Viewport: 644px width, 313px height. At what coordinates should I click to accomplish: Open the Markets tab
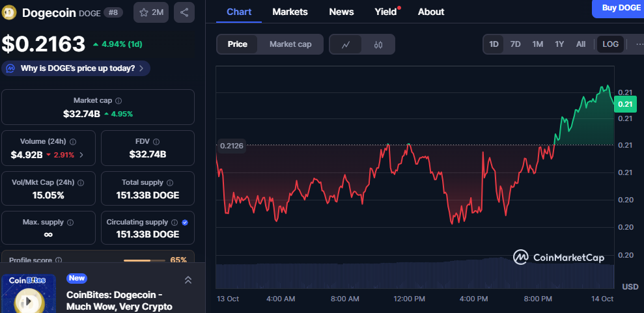point(290,12)
